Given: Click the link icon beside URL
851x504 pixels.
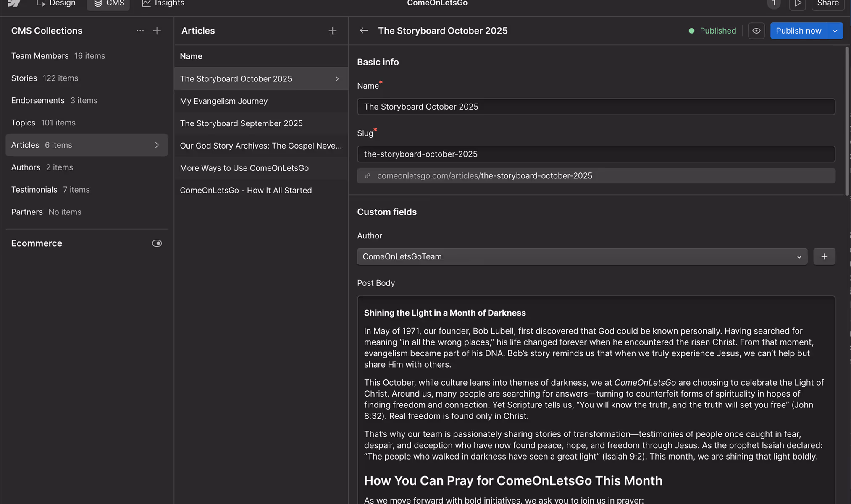Looking at the screenshot, I should click(368, 176).
